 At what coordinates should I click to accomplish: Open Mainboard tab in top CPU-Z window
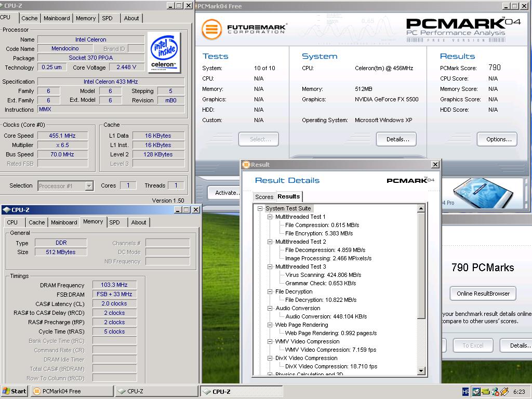(x=57, y=18)
